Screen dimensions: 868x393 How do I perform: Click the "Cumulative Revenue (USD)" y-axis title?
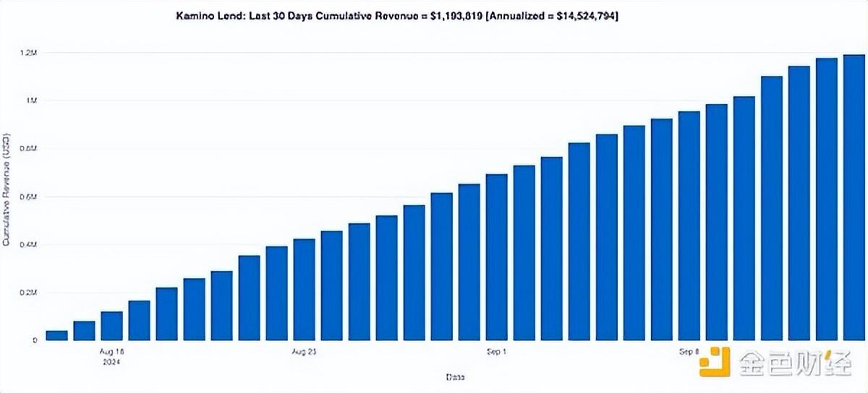[7, 189]
